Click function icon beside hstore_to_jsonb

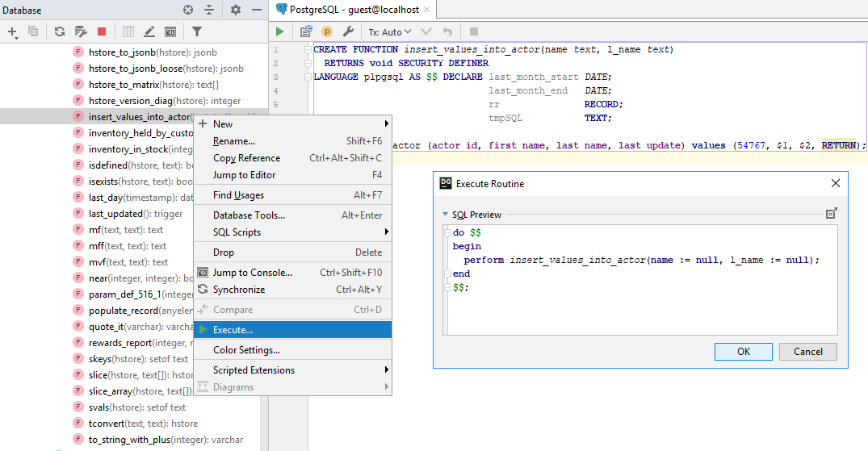coord(78,52)
